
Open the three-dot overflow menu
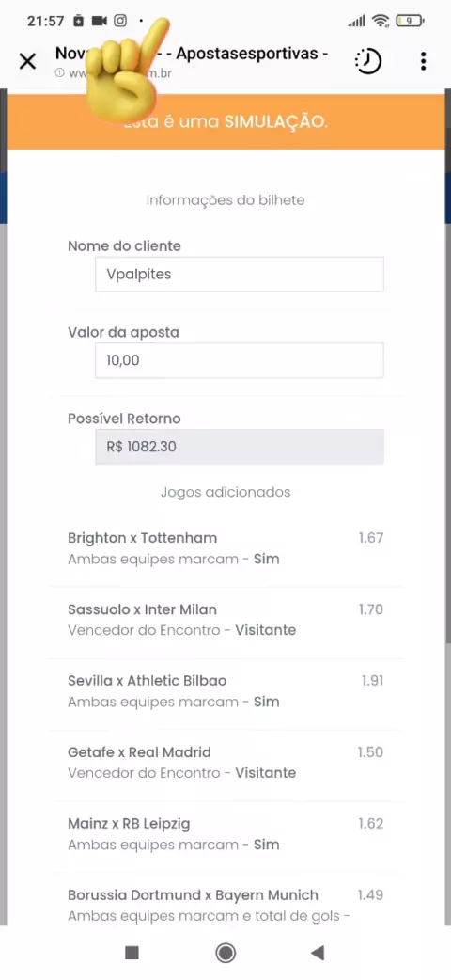[424, 61]
